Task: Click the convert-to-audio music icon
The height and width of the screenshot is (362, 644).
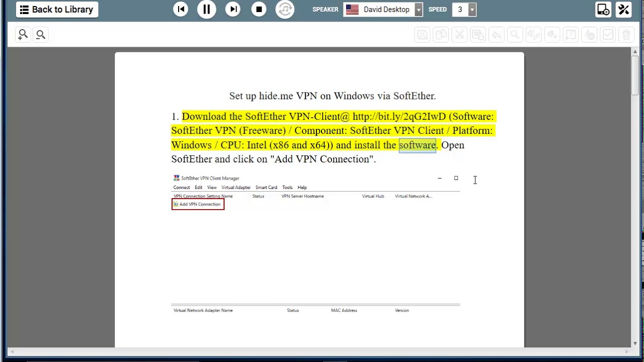Action: click(x=285, y=9)
